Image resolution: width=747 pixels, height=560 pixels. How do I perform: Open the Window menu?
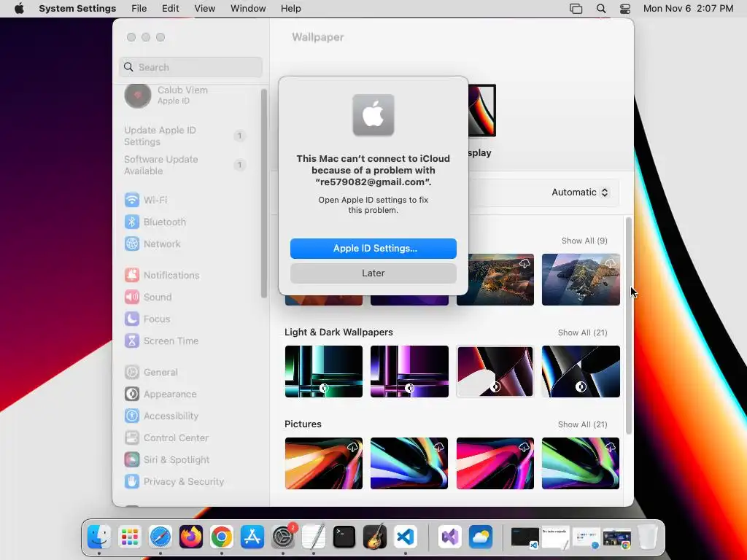pyautogui.click(x=248, y=9)
